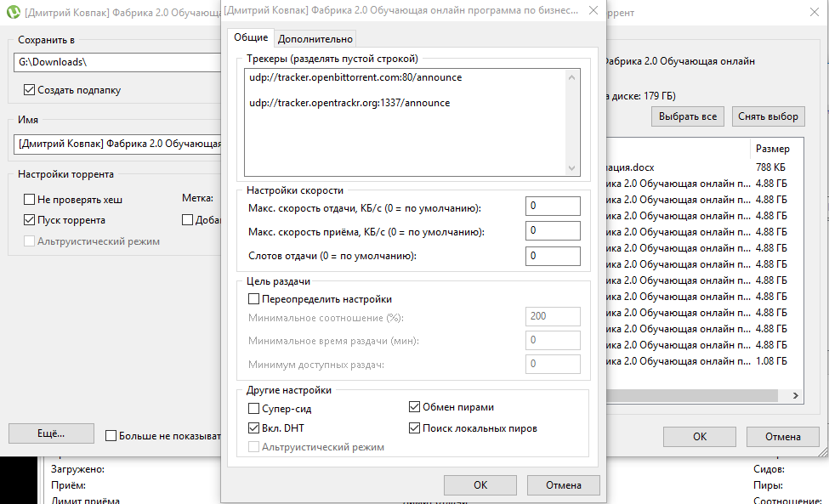Viewport: 829px width, 504px height.
Task: Check the Супер-сид option
Action: click(x=253, y=408)
